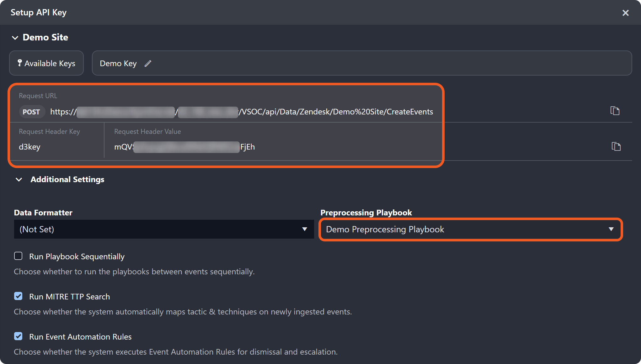This screenshot has height=364, width=641.
Task: Open the Data Formatter dropdown
Action: click(164, 229)
